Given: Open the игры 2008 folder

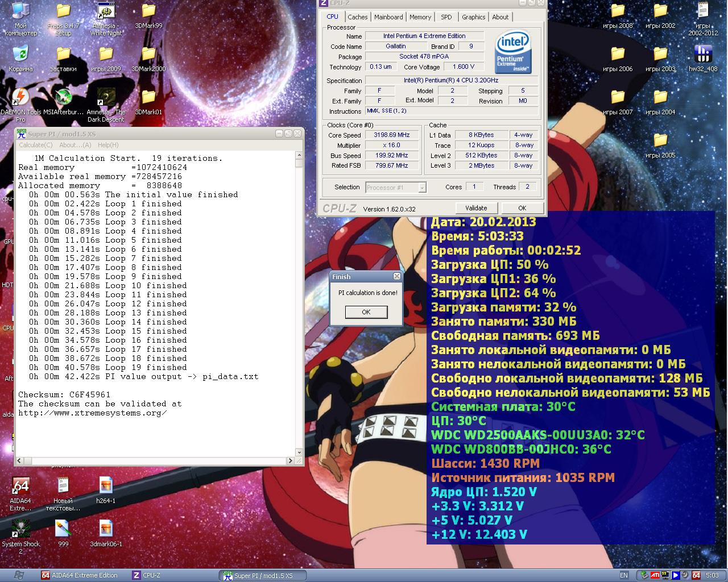Looking at the screenshot, I should tap(618, 16).
